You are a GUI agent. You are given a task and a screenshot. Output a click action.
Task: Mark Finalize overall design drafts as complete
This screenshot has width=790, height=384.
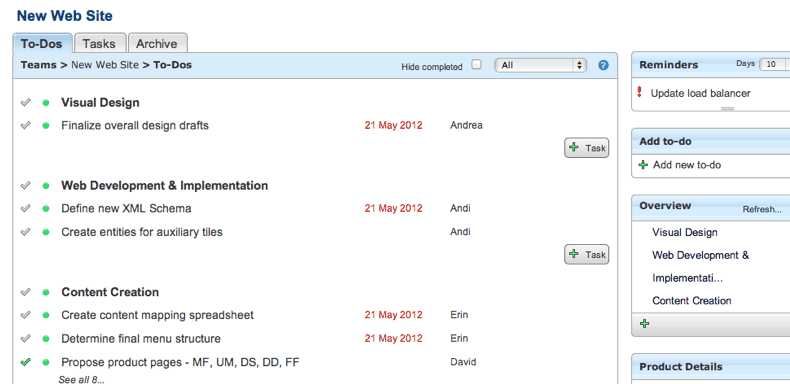(25, 125)
